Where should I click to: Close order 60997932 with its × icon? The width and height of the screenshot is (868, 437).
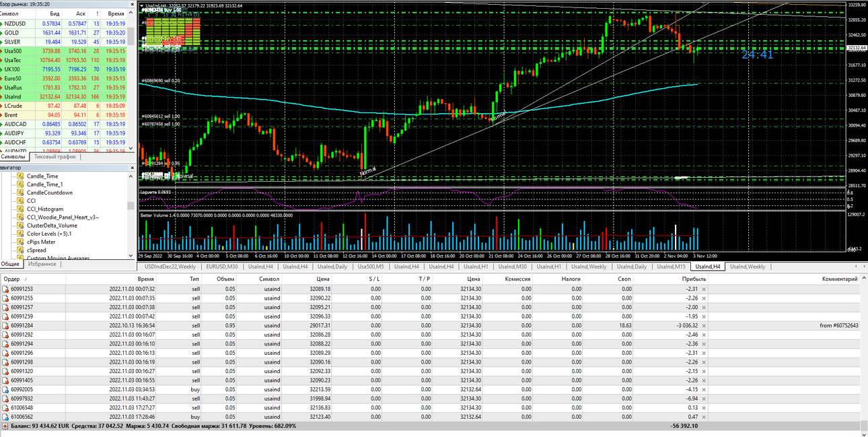coord(704,399)
